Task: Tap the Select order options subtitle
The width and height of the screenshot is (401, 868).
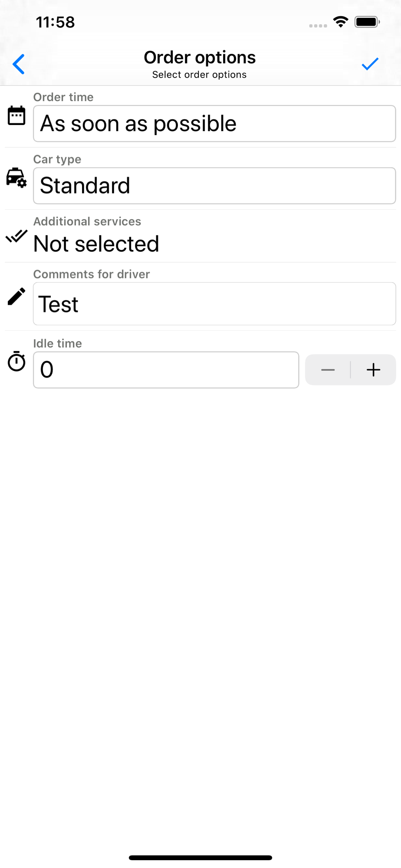Action: click(x=200, y=75)
